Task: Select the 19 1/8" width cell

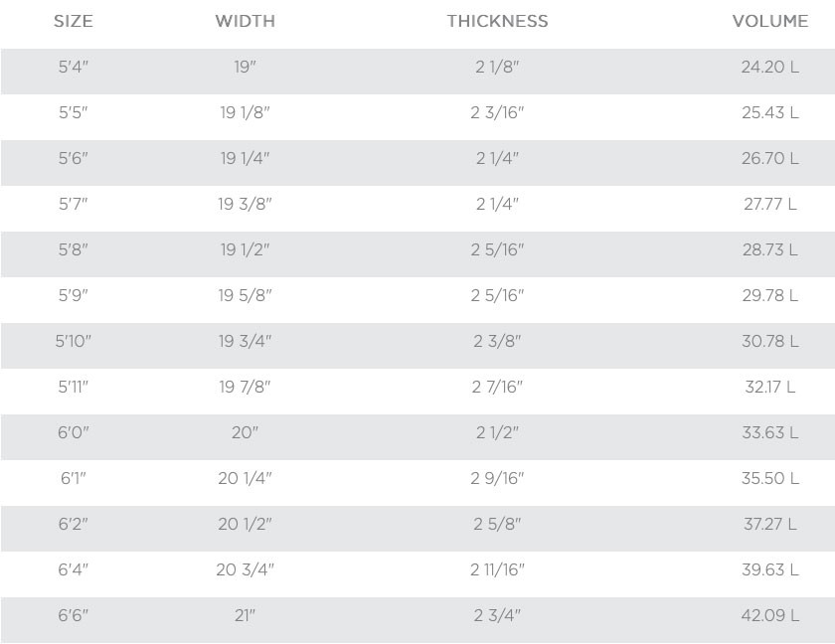Action: [x=245, y=113]
